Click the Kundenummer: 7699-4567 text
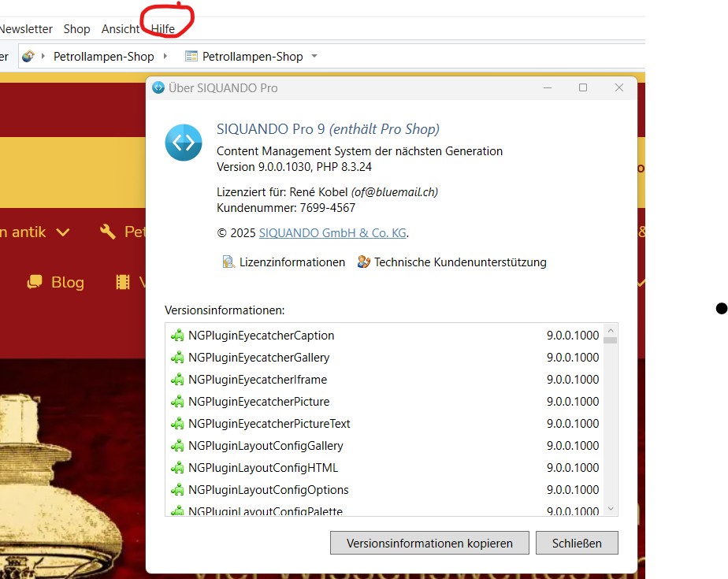The height and width of the screenshot is (579, 728). click(286, 207)
